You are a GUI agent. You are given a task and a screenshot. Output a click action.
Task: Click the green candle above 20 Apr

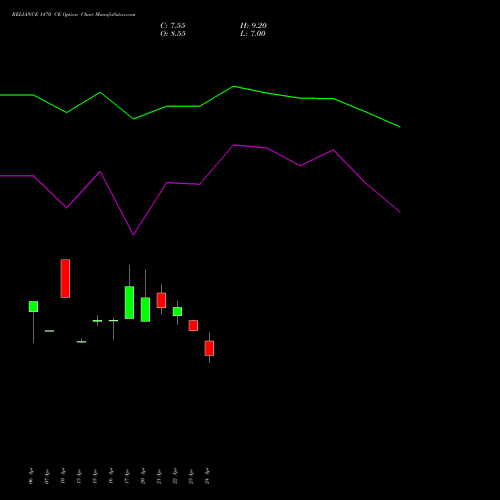[x=145, y=309]
